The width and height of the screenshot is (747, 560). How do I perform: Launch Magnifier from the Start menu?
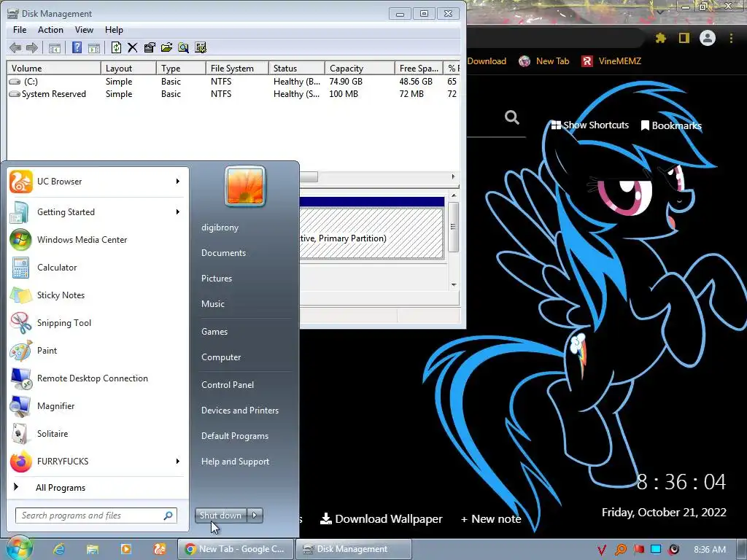coord(97,405)
